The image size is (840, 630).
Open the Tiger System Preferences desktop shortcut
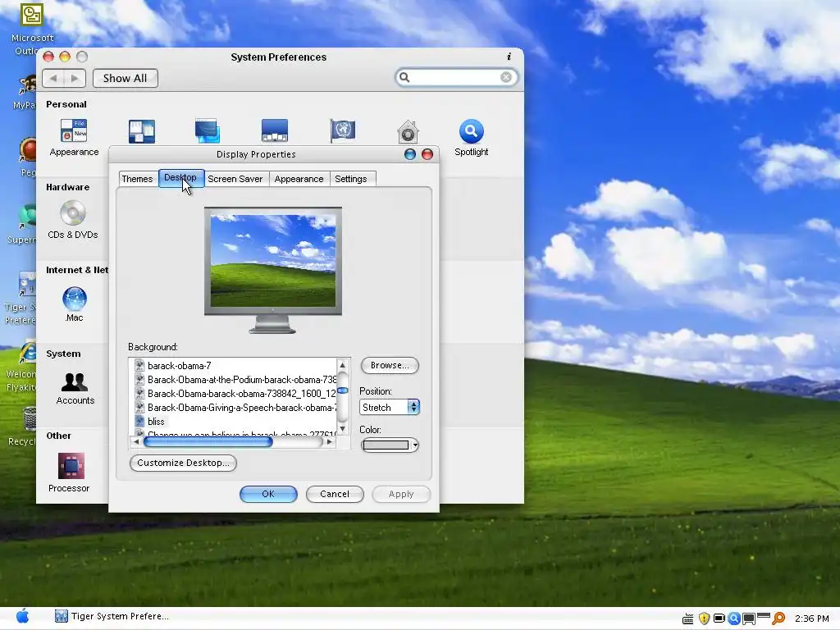[21, 298]
